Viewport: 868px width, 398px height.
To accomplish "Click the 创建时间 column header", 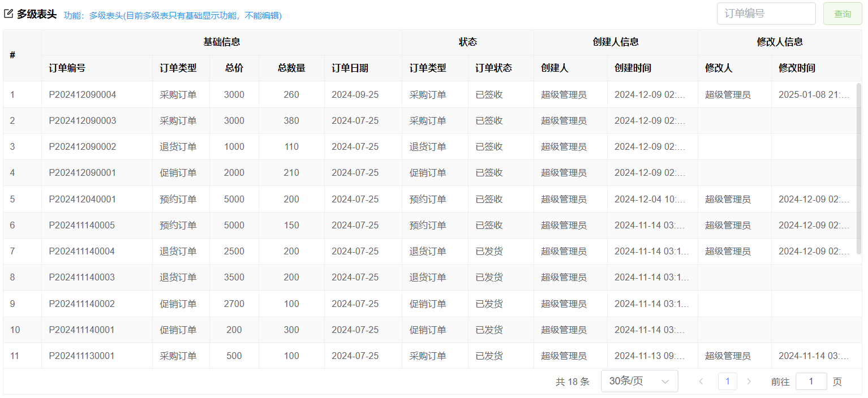I will tap(633, 68).
